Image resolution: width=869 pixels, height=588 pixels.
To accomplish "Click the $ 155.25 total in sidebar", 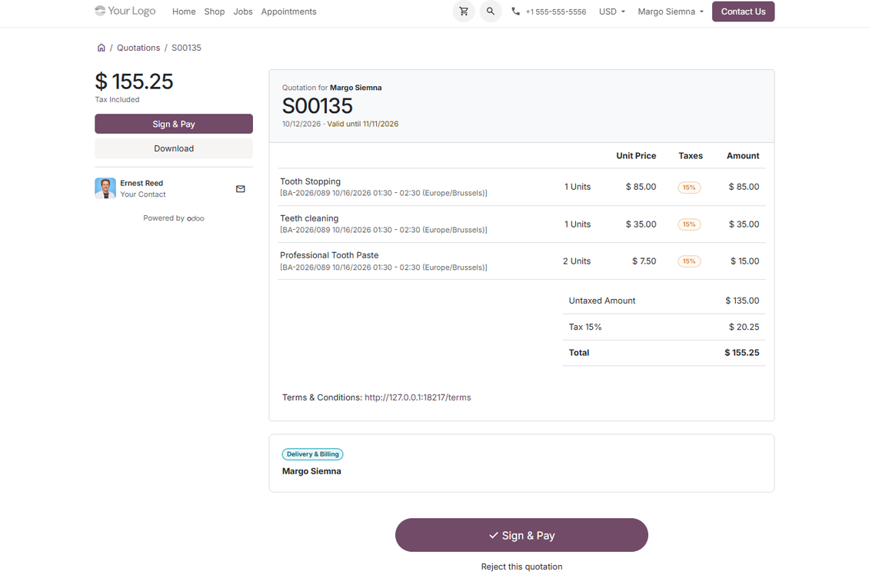I will point(134,81).
